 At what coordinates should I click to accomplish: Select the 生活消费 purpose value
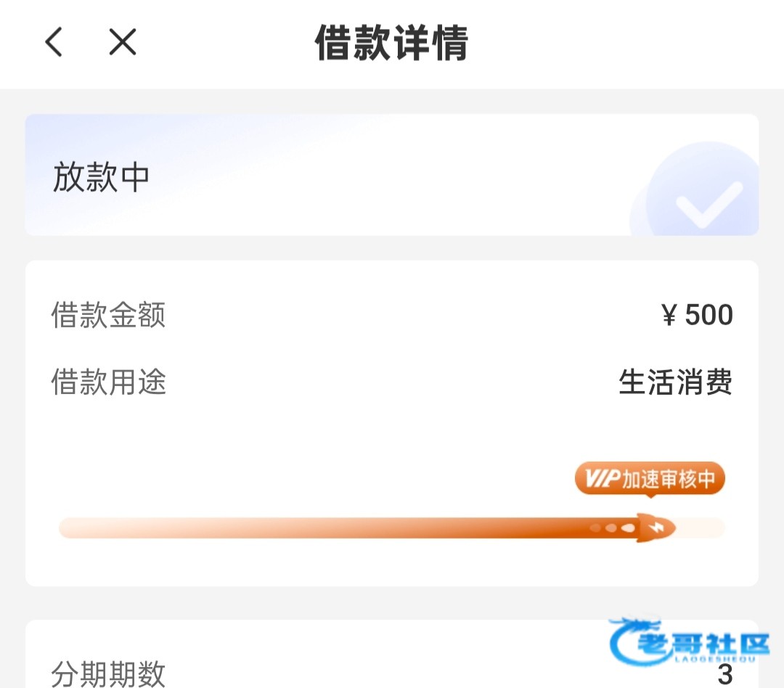click(675, 382)
